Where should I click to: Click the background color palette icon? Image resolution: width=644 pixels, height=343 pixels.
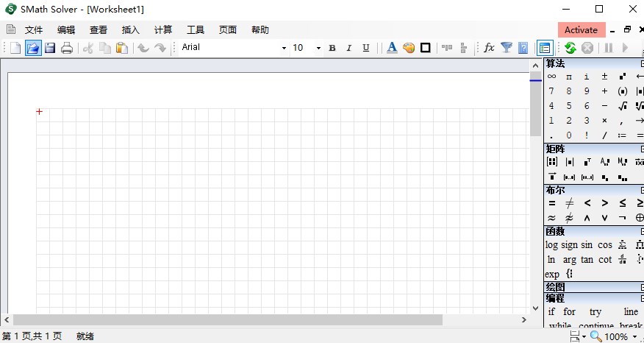coord(409,48)
